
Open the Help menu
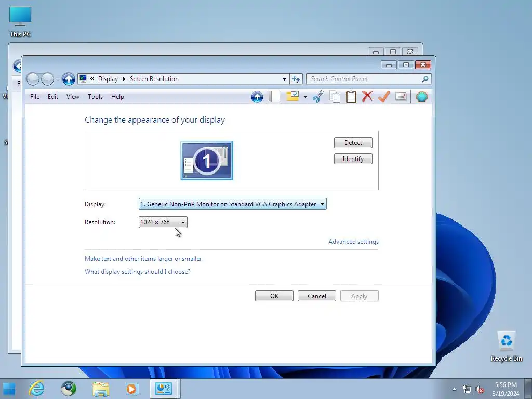117,97
